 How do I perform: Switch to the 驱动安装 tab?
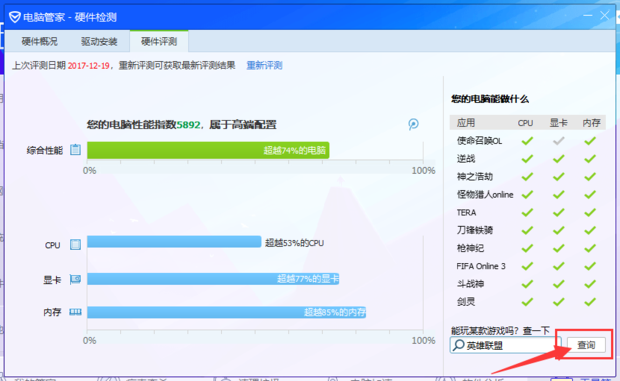coord(99,41)
